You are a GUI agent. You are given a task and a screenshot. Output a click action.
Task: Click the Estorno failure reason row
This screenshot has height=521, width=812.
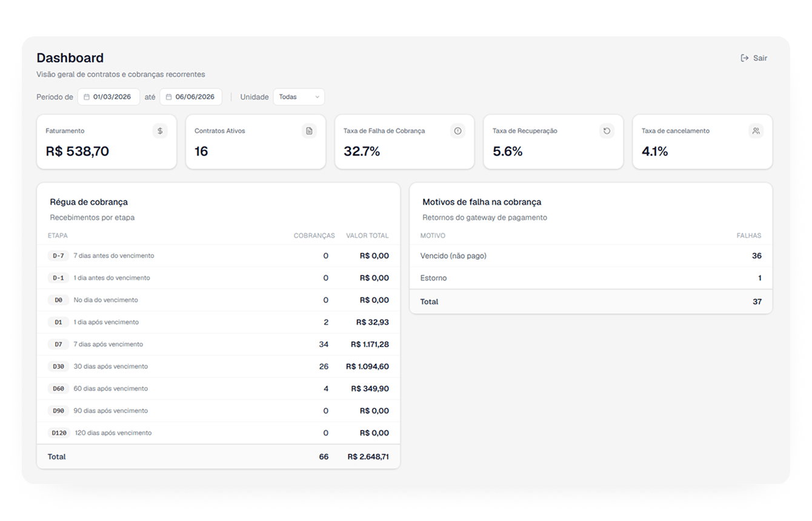tap(591, 278)
